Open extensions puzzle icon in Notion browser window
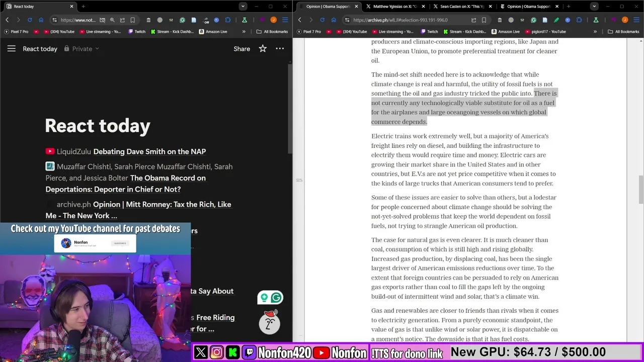 click(228, 20)
